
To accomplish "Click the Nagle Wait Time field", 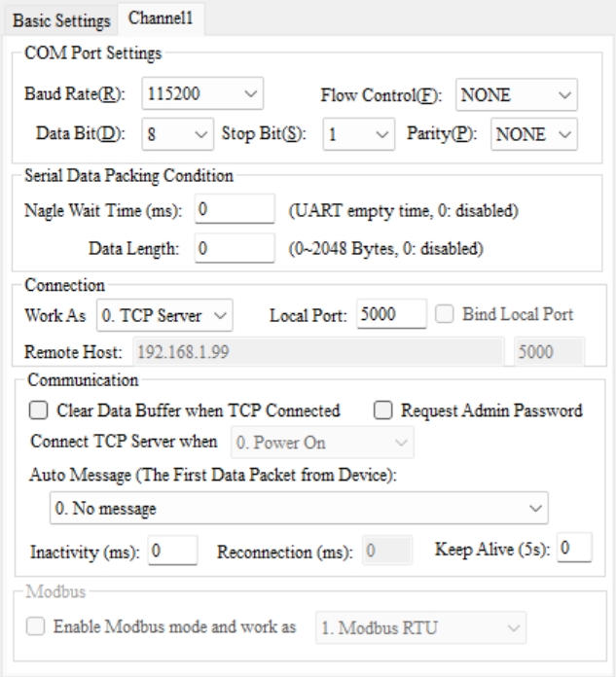I will 235,209.
